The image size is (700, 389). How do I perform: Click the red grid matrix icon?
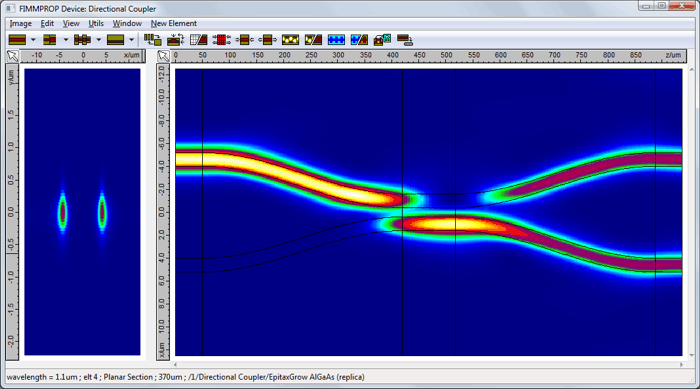click(221, 40)
